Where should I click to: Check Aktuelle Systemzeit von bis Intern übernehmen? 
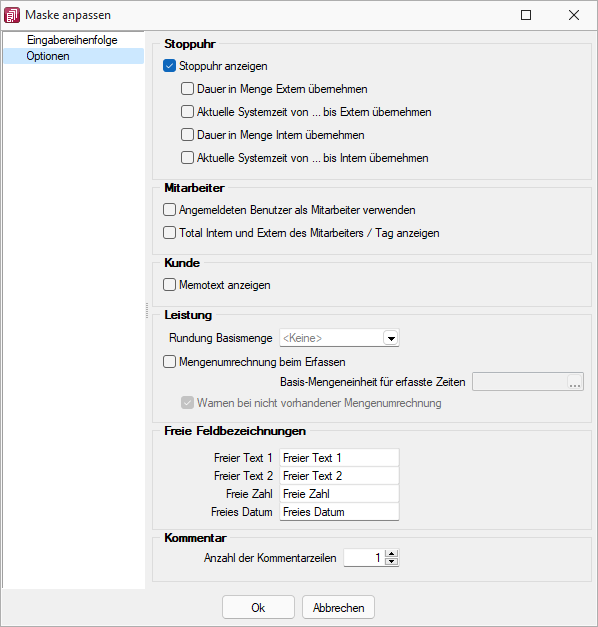tap(187, 158)
